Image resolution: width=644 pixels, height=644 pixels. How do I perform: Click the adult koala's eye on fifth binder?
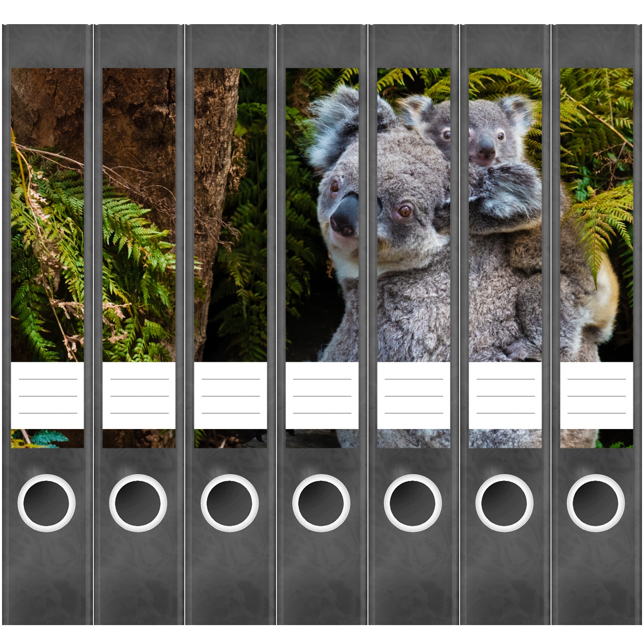[404, 211]
